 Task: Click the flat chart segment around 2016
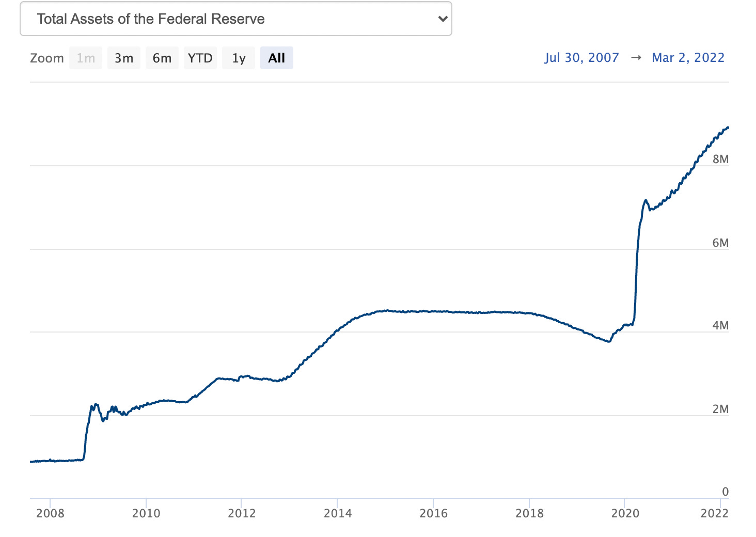[435, 311]
